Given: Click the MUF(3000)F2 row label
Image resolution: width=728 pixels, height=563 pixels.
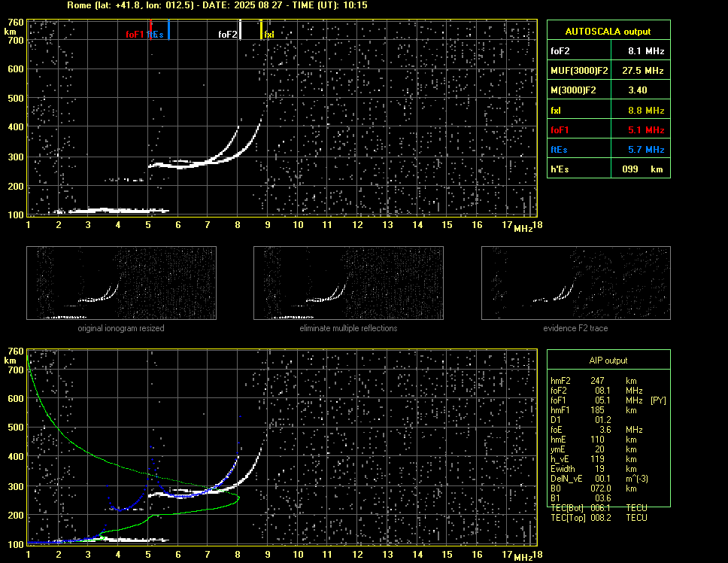Looking at the screenshot, I should (579, 71).
